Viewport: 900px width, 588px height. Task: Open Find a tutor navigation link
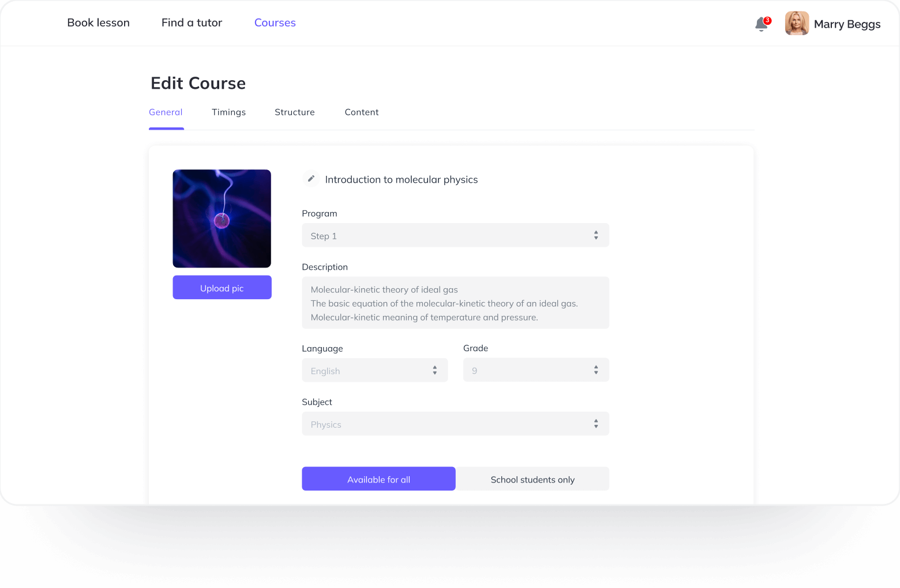[192, 22]
